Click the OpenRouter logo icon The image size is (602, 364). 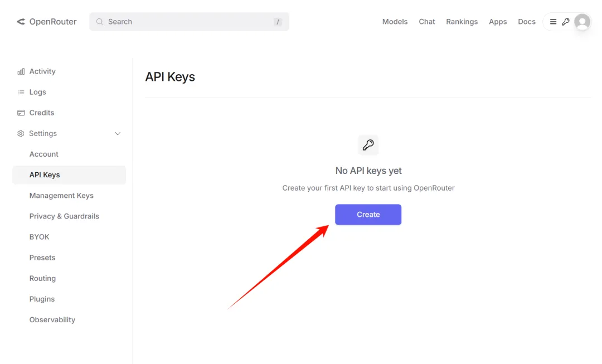(x=21, y=22)
